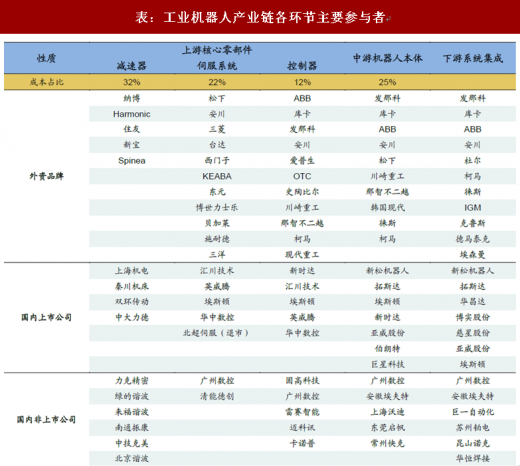Click the 华昌达 cell
This screenshot has width=520, height=466.
473,302
